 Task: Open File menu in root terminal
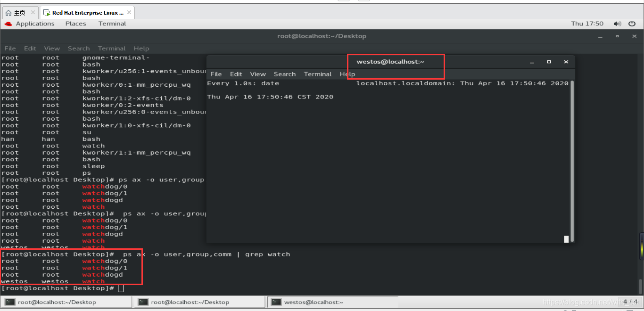(x=10, y=48)
